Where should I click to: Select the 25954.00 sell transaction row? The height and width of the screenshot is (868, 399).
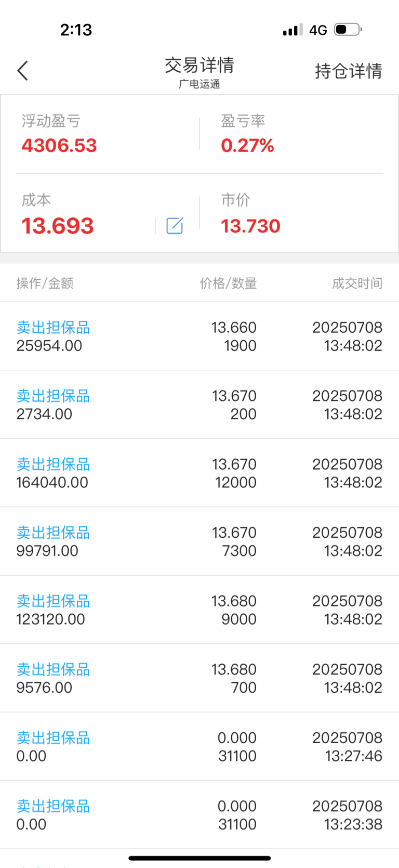199,336
